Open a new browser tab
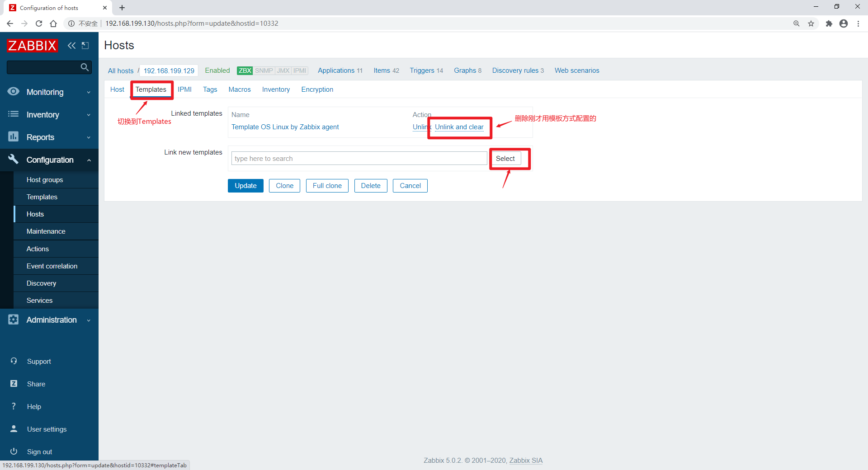 click(122, 8)
